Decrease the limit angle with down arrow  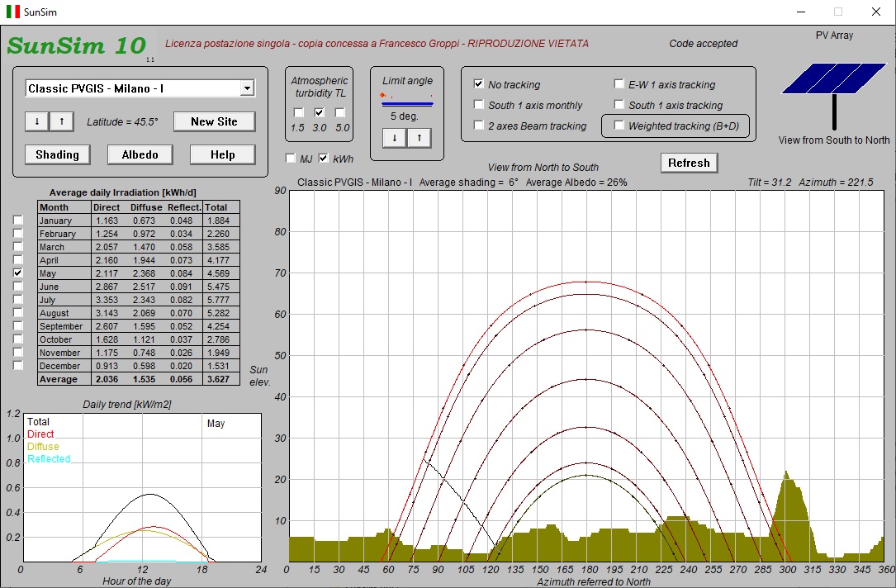pyautogui.click(x=394, y=138)
